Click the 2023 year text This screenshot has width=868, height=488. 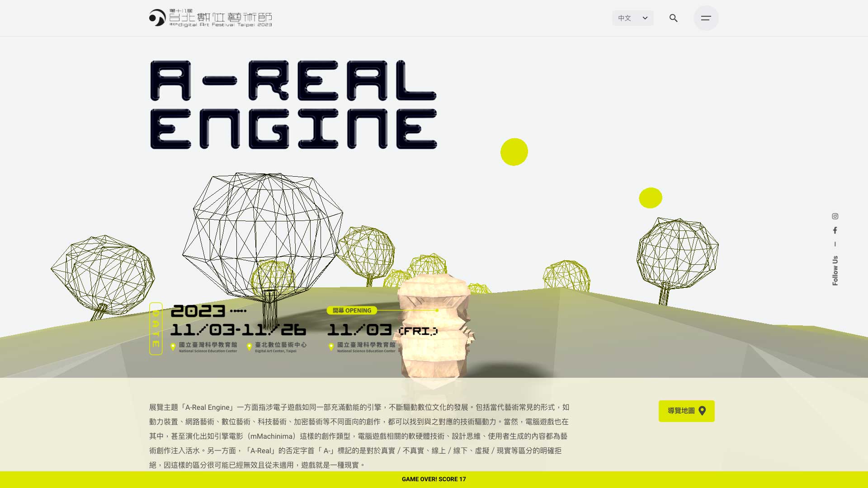[x=198, y=311]
